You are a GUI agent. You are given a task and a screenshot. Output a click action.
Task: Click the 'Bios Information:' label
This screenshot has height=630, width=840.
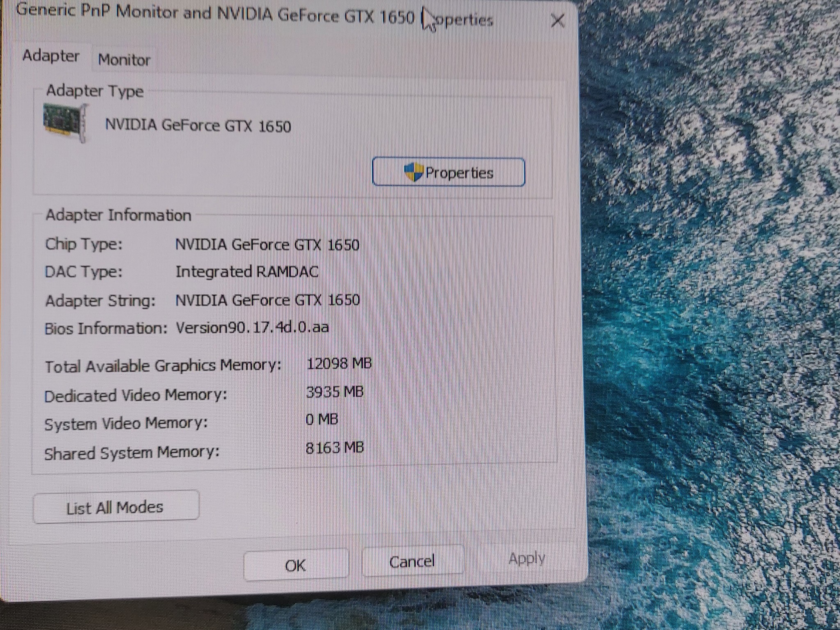106,329
